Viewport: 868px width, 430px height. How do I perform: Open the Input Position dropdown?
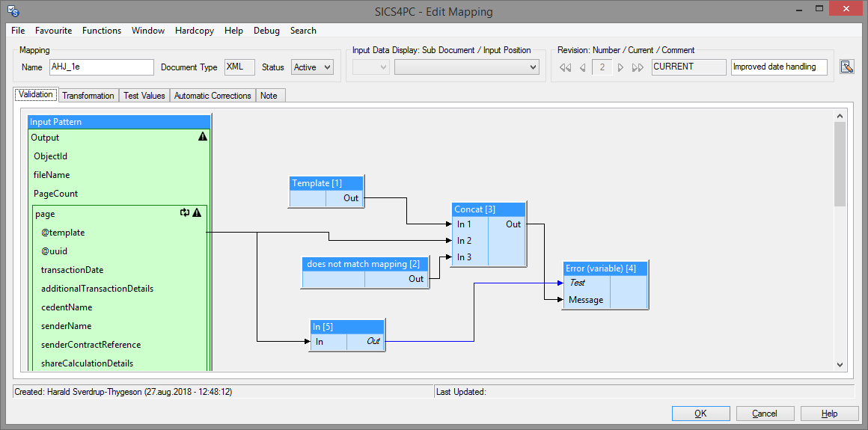pyautogui.click(x=466, y=67)
